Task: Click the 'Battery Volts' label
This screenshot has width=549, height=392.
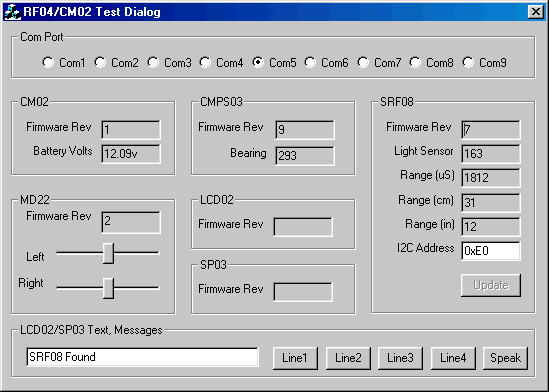Action: (63, 151)
